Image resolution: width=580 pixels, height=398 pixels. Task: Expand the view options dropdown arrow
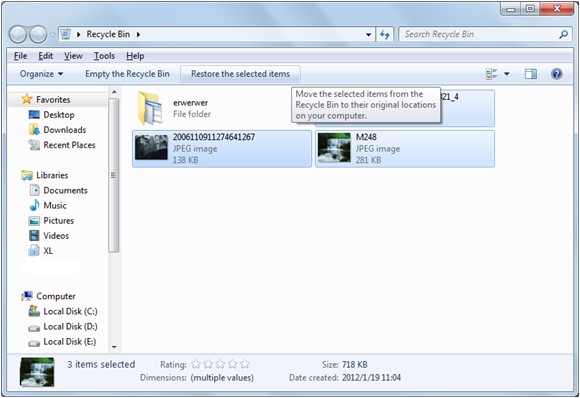(x=507, y=74)
